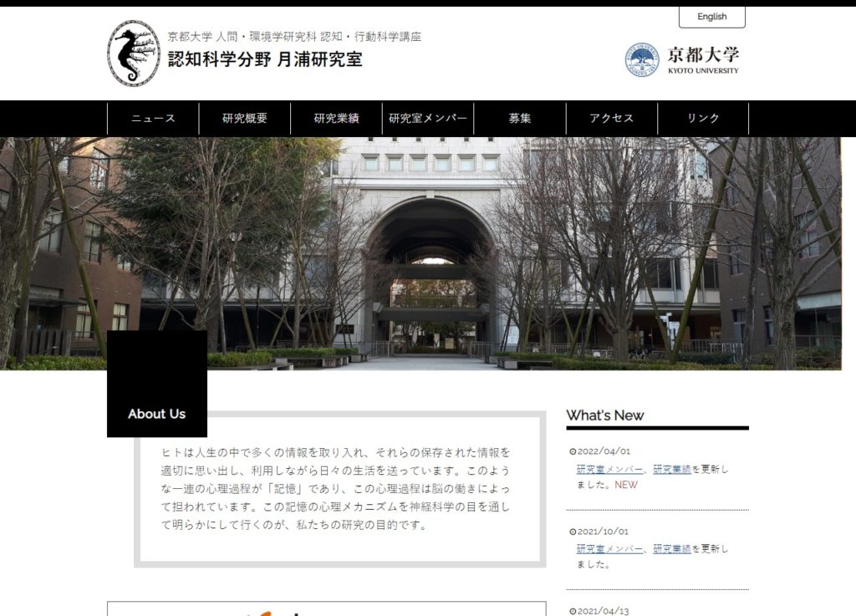Click the clock icon beside 2021/04/13
Image resolution: width=856 pixels, height=616 pixels.
[x=573, y=611]
